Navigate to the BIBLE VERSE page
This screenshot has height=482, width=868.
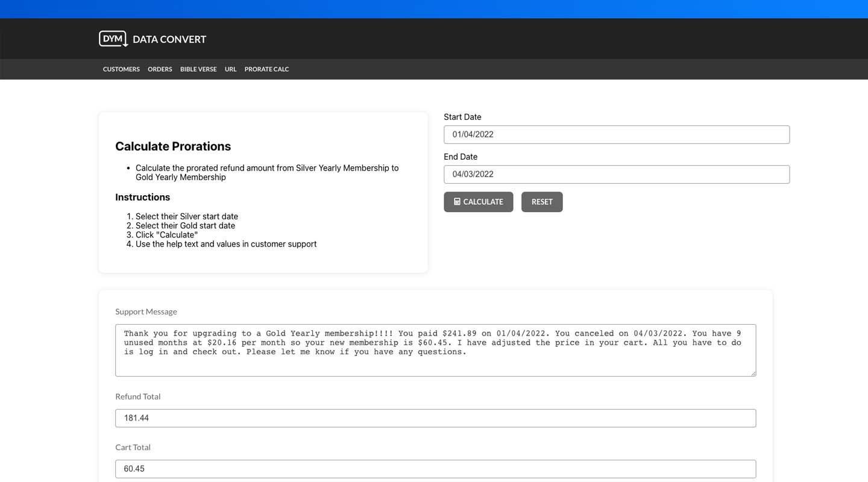tap(198, 69)
